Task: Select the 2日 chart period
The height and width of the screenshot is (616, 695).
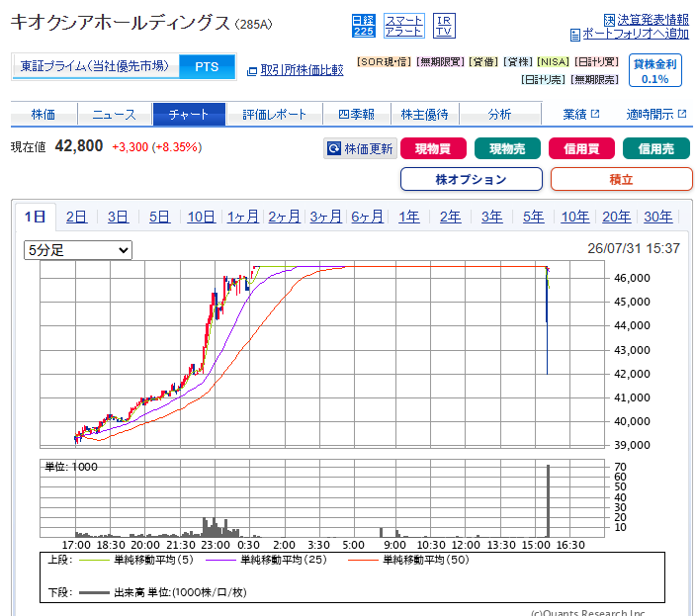Action: 76,217
